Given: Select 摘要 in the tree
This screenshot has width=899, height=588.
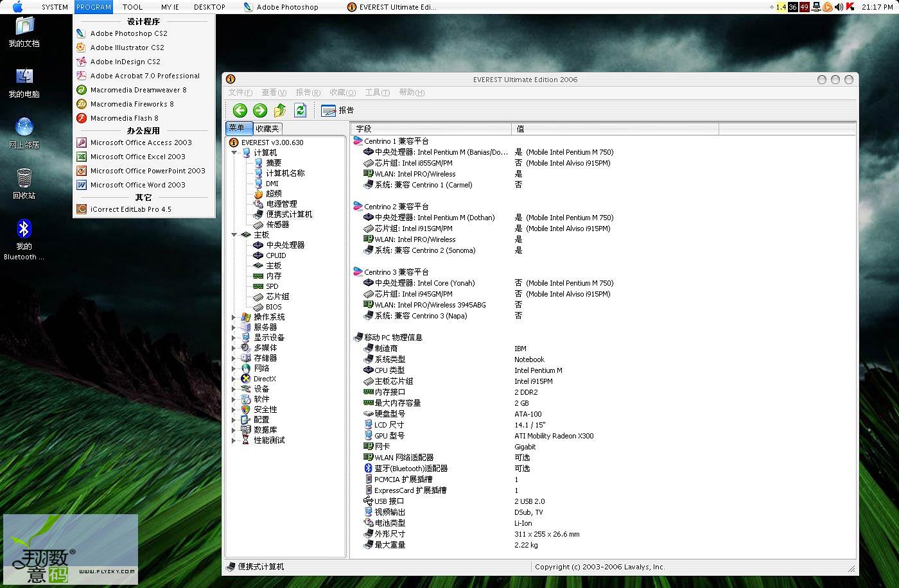Looking at the screenshot, I should pyautogui.click(x=274, y=163).
